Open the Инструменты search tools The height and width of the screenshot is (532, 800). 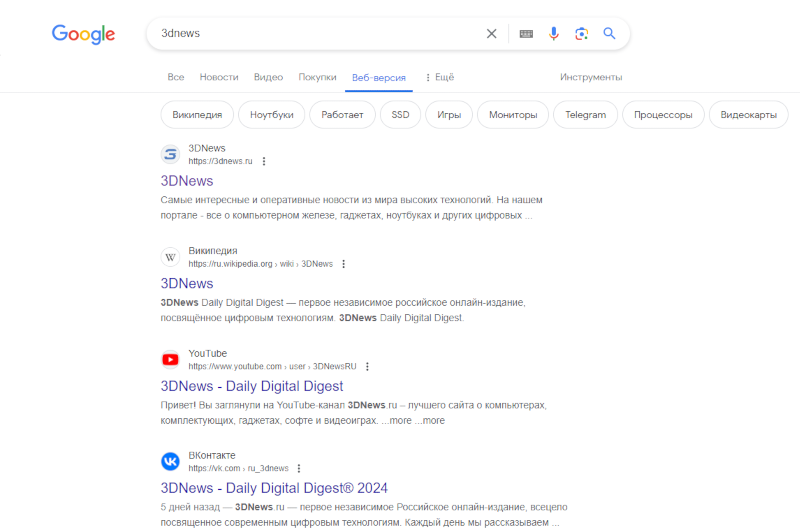[591, 77]
